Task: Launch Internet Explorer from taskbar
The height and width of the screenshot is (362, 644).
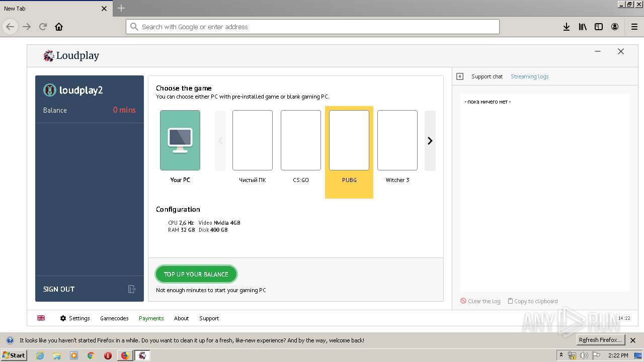Action: (40, 355)
